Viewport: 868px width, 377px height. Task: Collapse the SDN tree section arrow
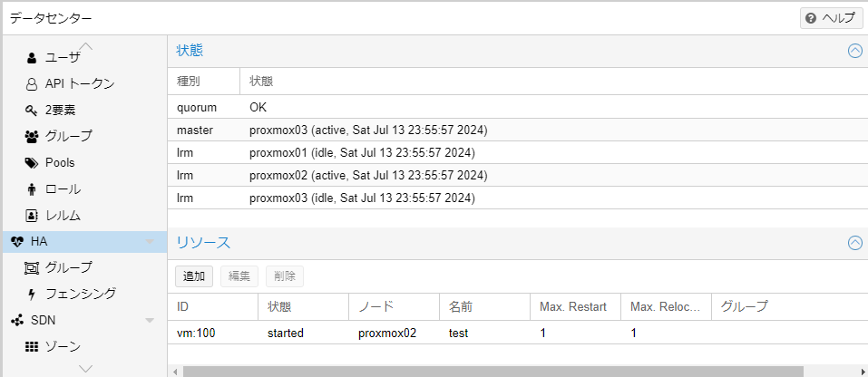point(150,320)
